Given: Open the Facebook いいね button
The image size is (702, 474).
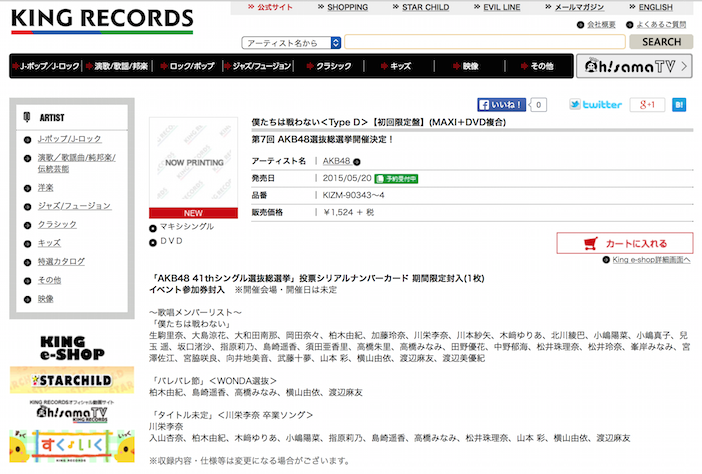Looking at the screenshot, I should (x=501, y=105).
